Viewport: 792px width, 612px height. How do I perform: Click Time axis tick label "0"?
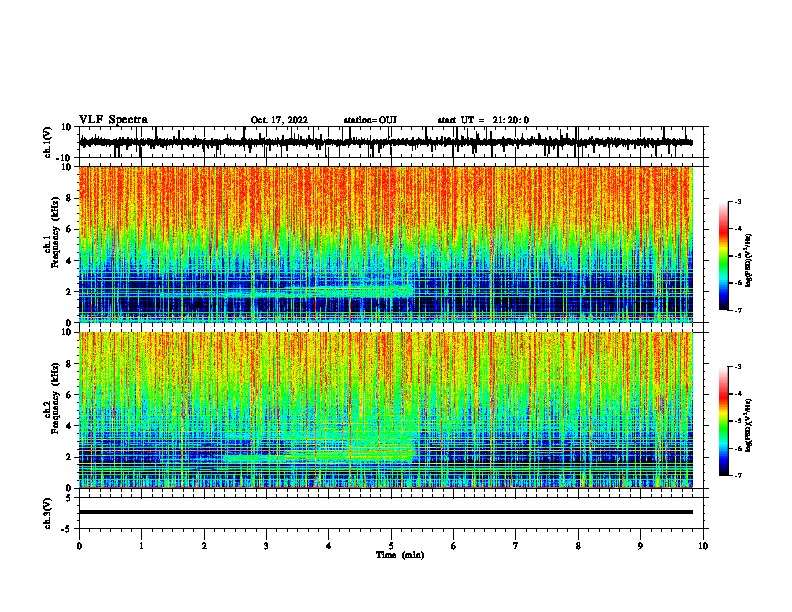coord(79,546)
